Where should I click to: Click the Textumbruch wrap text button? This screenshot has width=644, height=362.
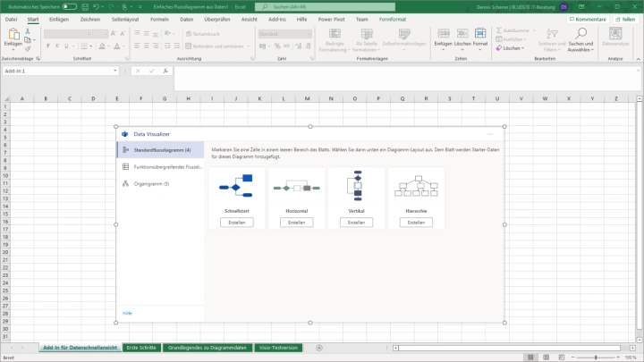[203, 34]
